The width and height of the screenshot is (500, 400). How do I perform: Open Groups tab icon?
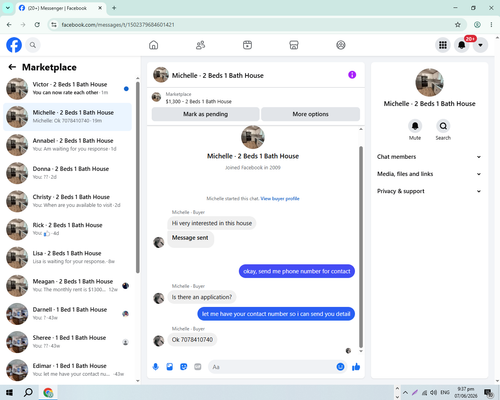click(341, 45)
